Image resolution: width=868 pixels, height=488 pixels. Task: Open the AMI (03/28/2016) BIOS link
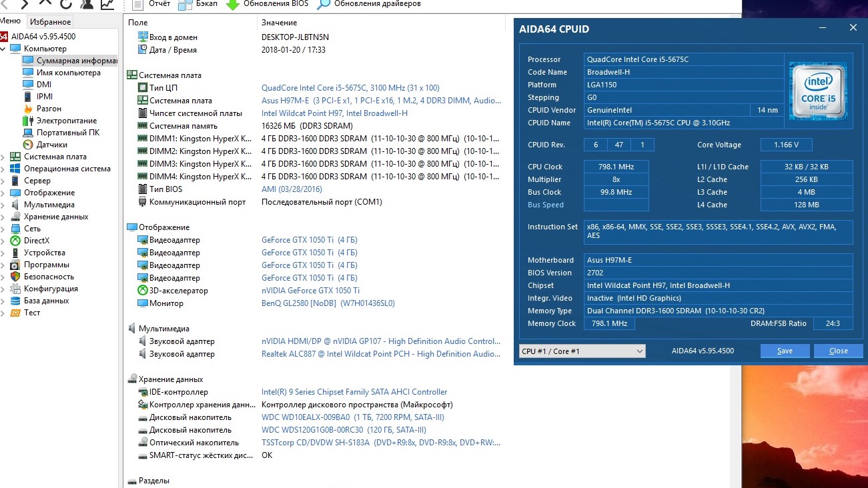(292, 189)
